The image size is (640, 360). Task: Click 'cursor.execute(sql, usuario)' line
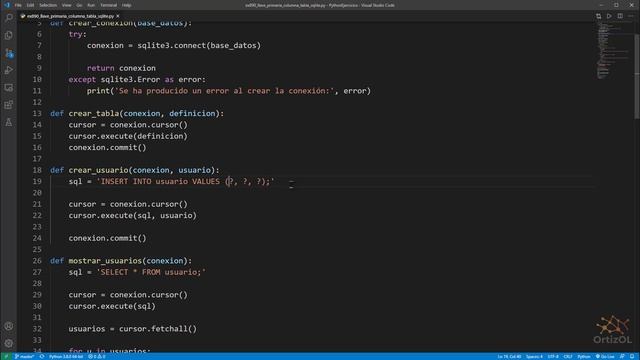pyautogui.click(x=133, y=216)
